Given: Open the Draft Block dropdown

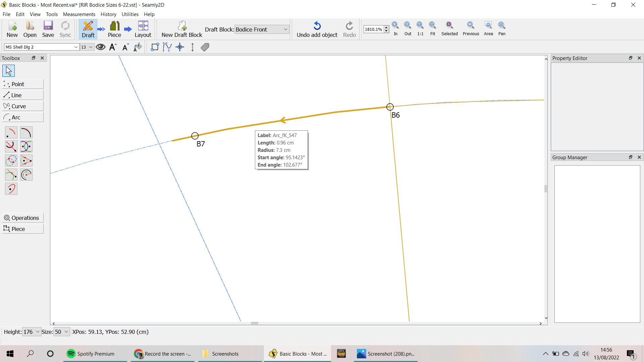Looking at the screenshot, I should coord(261,29).
